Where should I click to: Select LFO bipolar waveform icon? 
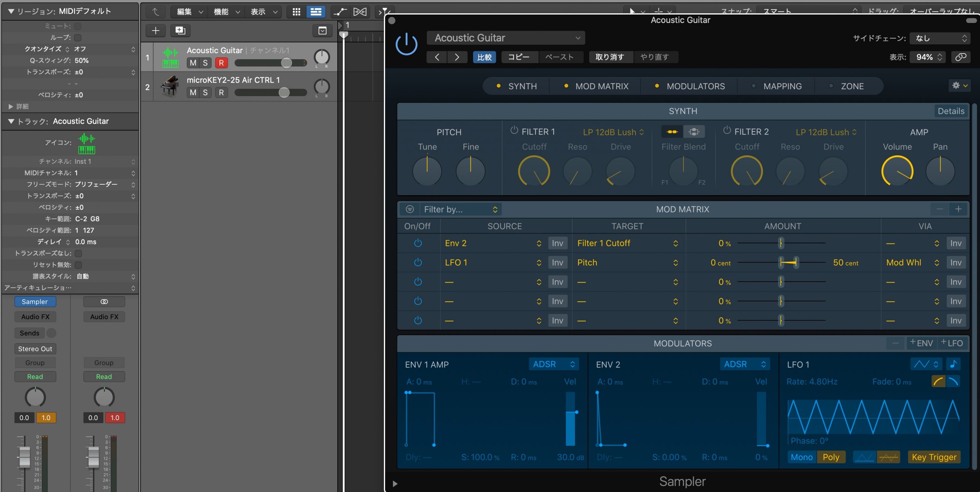888,457
